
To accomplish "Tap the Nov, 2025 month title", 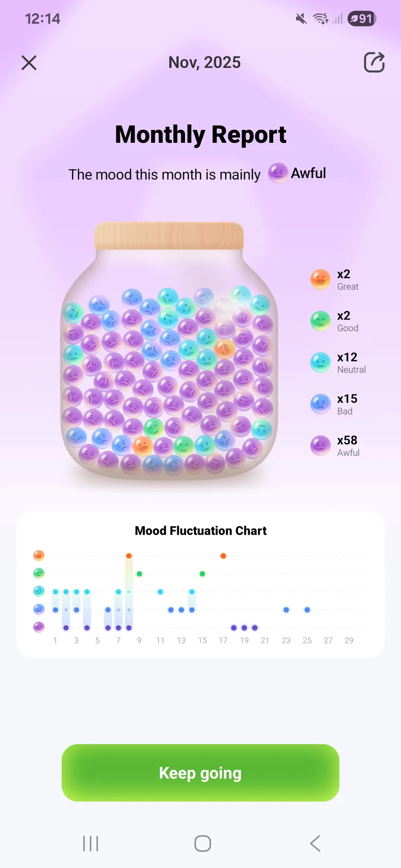I will tap(205, 62).
